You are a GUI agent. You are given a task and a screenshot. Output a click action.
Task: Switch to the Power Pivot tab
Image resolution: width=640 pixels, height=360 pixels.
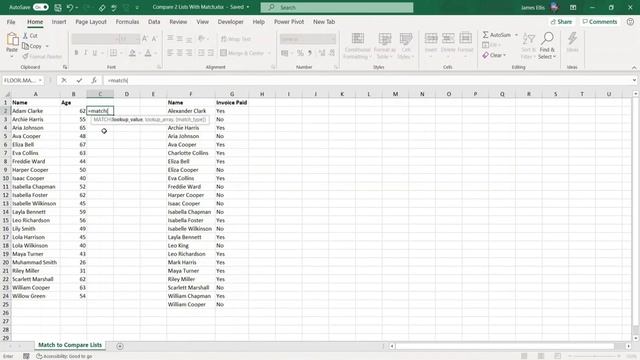[x=289, y=22]
